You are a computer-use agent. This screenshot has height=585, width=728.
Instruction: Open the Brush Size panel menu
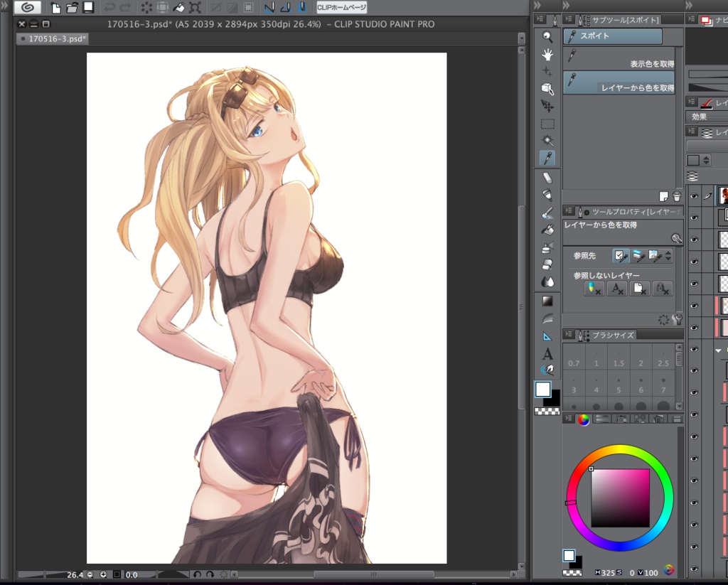tap(569, 334)
